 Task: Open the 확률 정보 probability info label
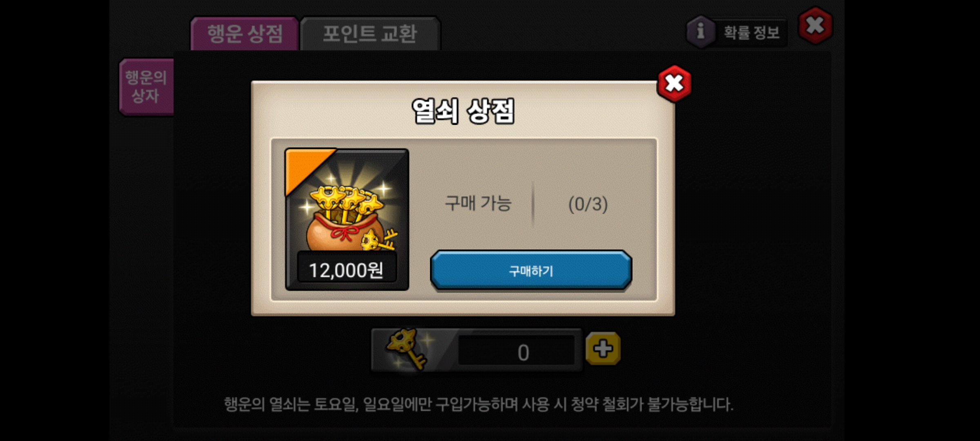point(751,33)
